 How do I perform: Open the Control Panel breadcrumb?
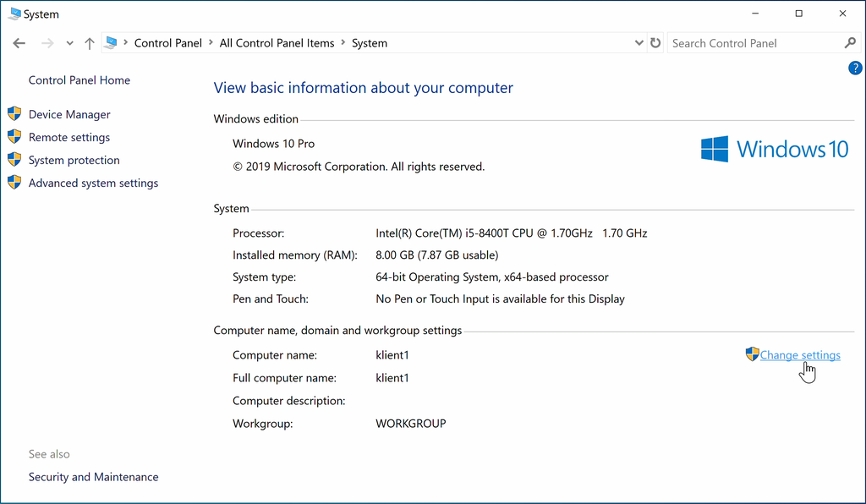point(168,43)
